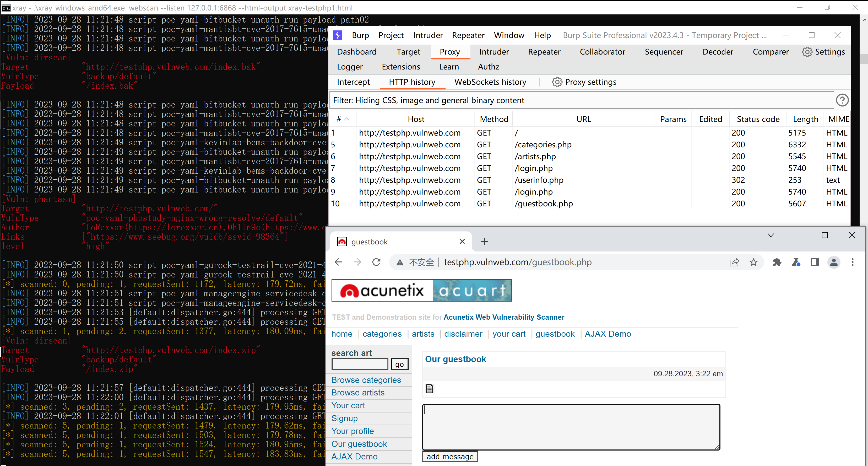Click the add message button

[450, 457]
